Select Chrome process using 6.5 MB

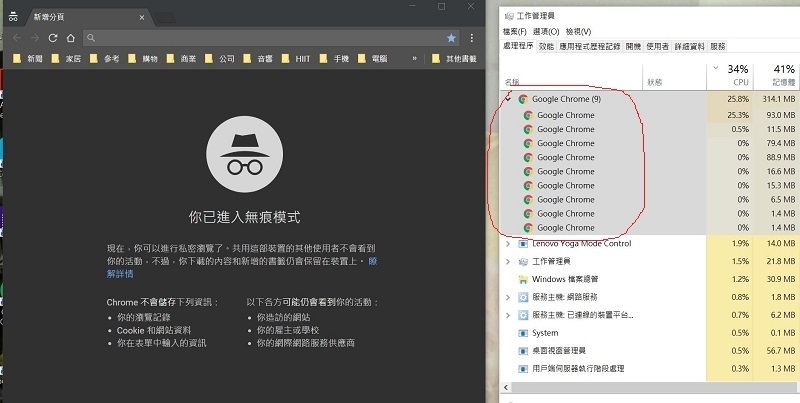coord(650,199)
